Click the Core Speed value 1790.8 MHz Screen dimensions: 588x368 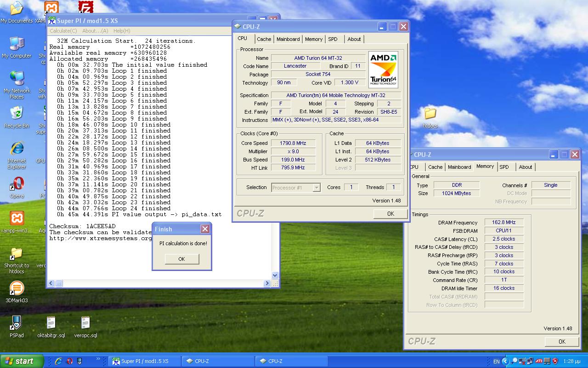click(x=293, y=143)
